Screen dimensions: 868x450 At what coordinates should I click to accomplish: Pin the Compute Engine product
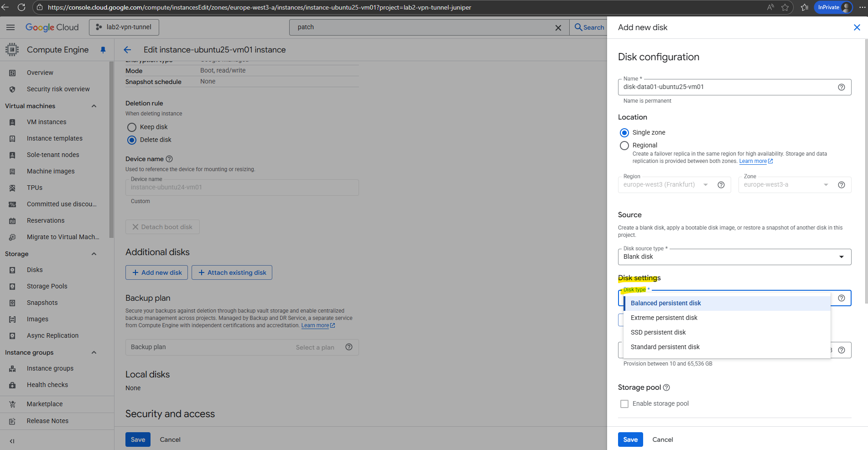click(x=103, y=50)
